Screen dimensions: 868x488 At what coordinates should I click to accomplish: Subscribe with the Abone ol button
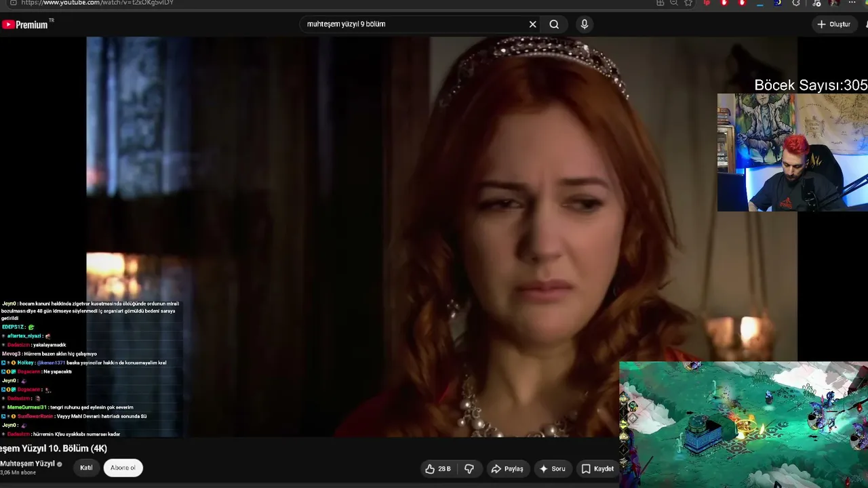pyautogui.click(x=123, y=468)
